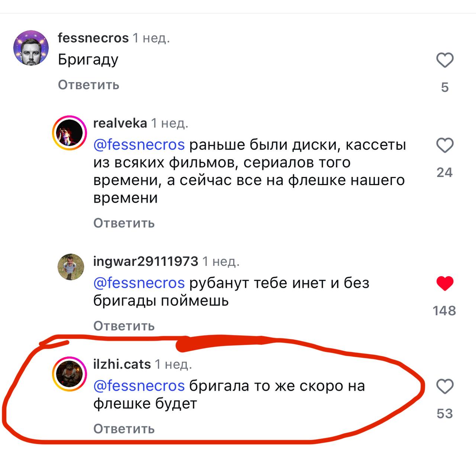
Task: Open the fessnecros profile picture
Action: [31, 48]
